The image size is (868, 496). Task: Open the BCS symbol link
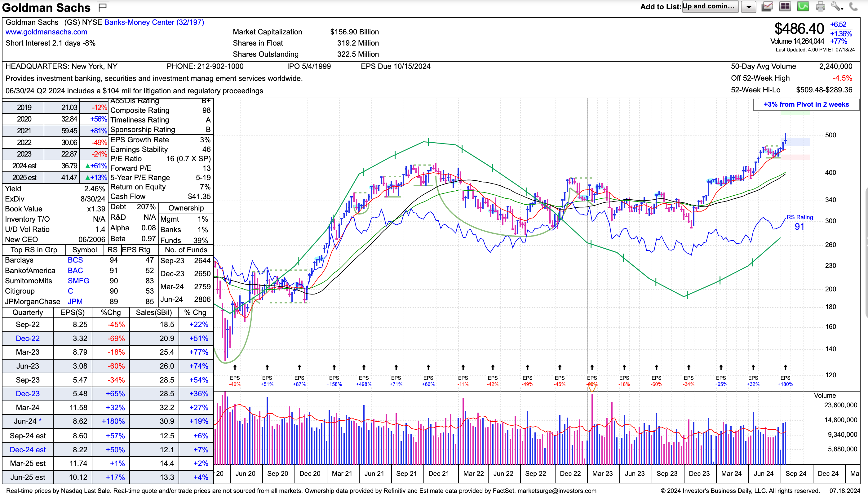click(75, 260)
